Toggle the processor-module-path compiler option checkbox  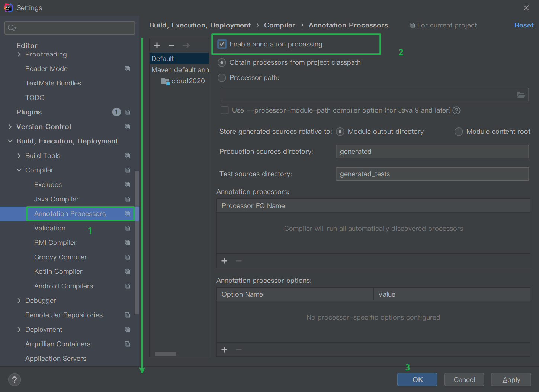(225, 110)
